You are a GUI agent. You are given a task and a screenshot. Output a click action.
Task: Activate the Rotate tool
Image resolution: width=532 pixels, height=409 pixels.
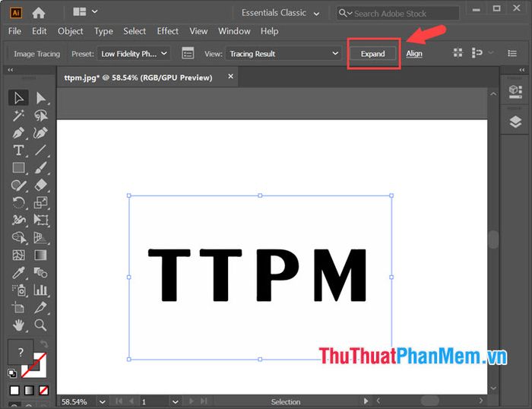point(18,203)
